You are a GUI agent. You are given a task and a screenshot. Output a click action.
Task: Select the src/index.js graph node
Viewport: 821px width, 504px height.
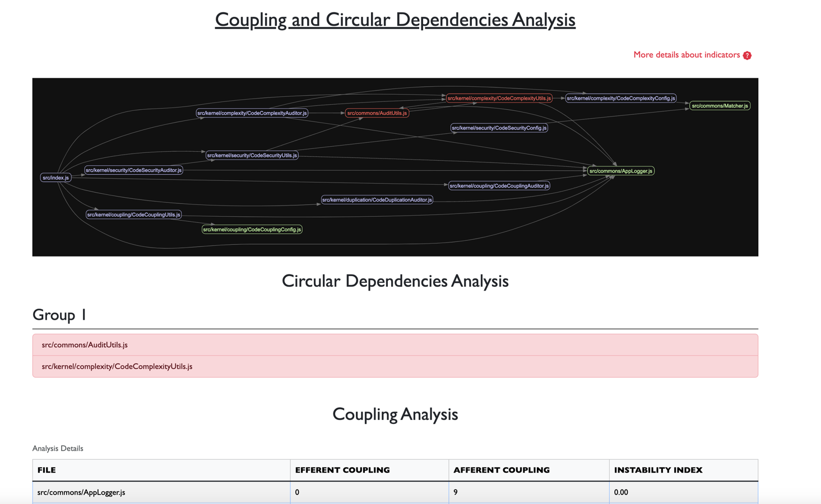[x=56, y=178]
